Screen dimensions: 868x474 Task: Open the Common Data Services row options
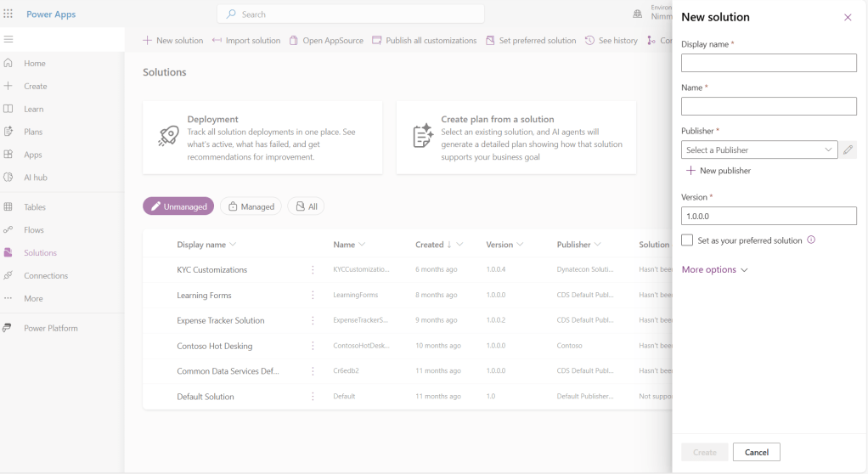click(x=313, y=371)
